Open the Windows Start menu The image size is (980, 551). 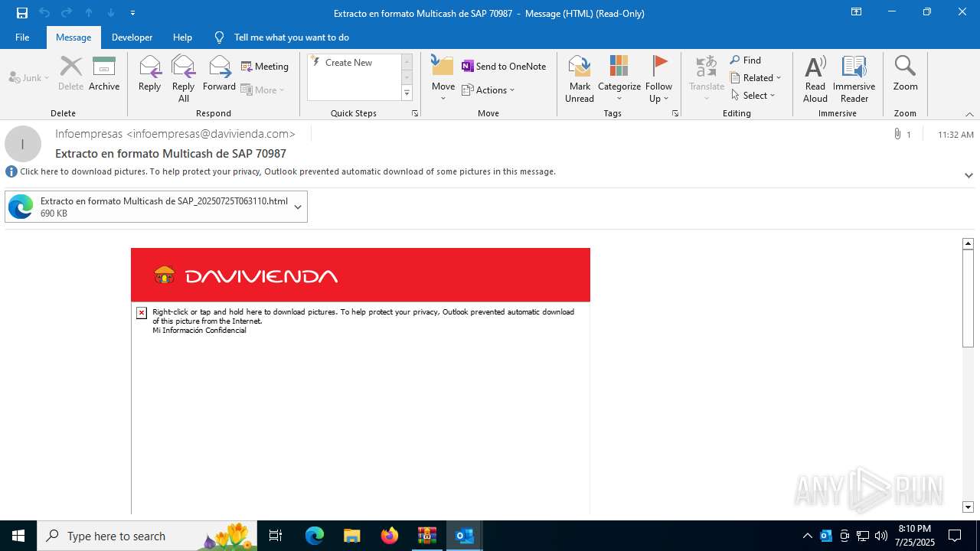coord(18,536)
